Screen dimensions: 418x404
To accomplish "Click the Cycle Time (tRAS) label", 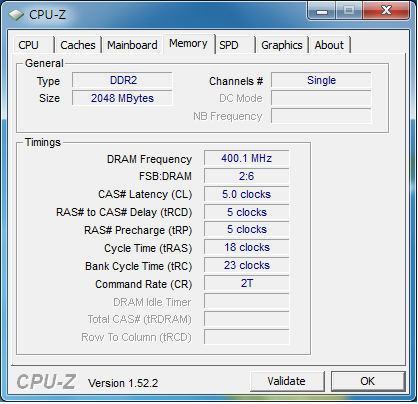I will (x=148, y=248).
